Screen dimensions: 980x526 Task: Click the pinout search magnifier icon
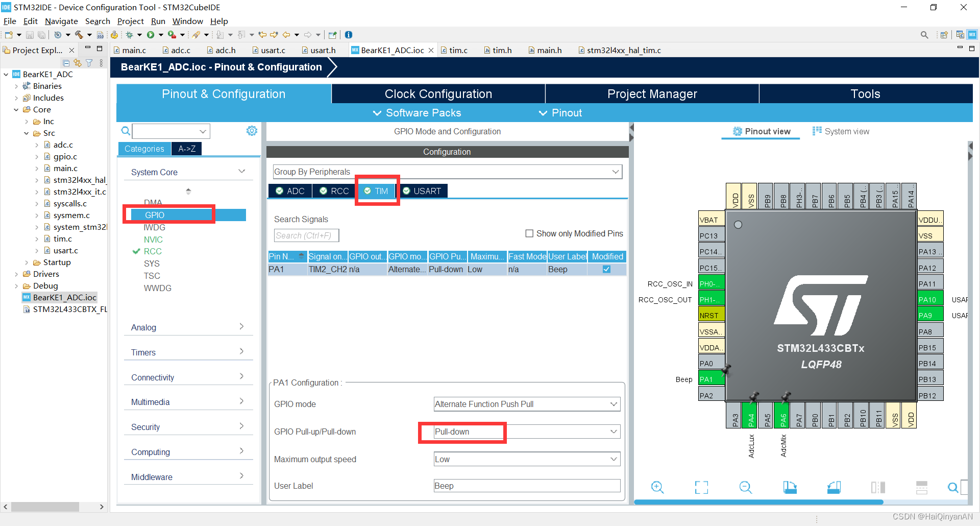952,488
